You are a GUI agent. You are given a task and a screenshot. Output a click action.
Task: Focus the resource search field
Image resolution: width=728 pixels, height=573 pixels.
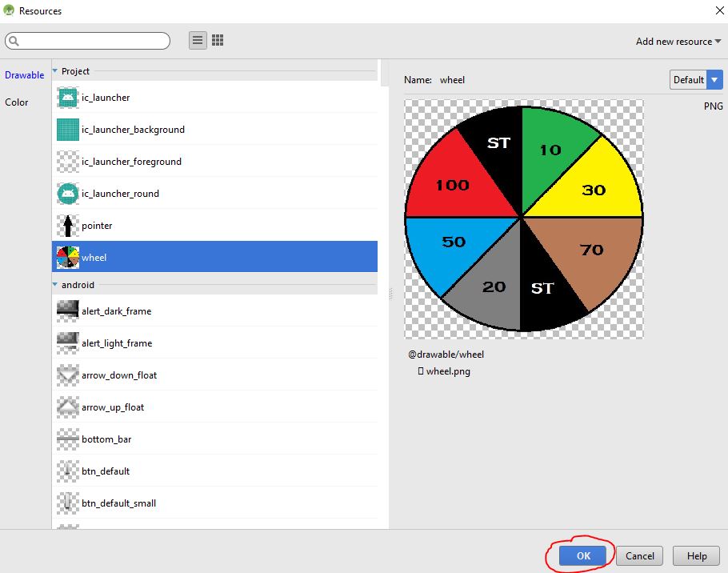pos(87,41)
